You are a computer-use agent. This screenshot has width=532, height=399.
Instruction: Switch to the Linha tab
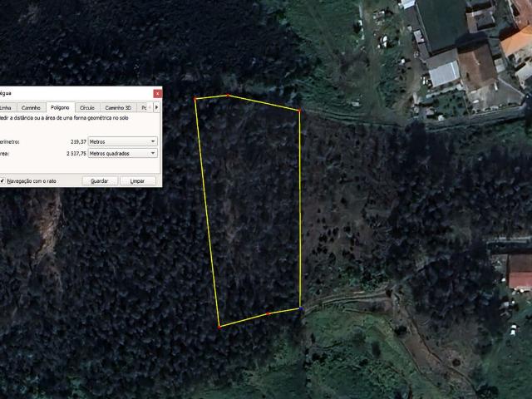coord(6,107)
